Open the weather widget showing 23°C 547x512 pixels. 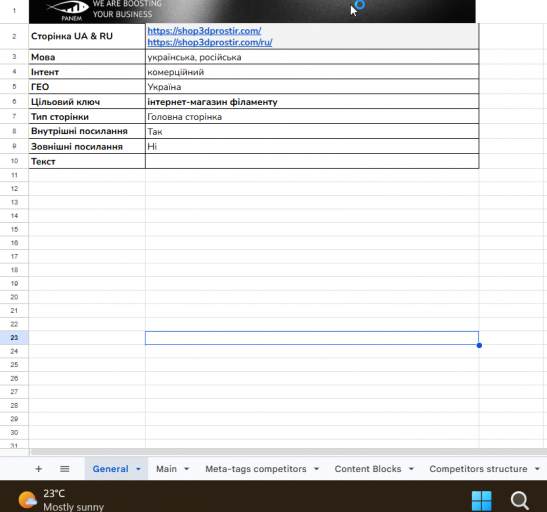coord(61,500)
